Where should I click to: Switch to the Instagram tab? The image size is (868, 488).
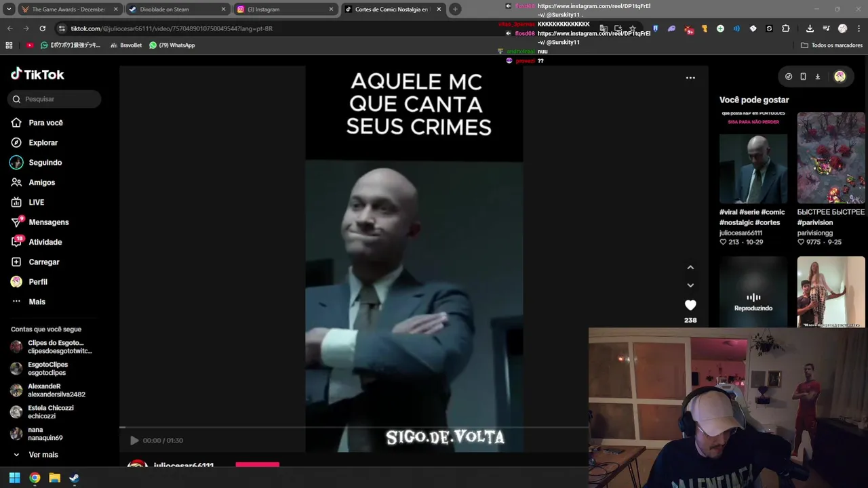coord(285,9)
